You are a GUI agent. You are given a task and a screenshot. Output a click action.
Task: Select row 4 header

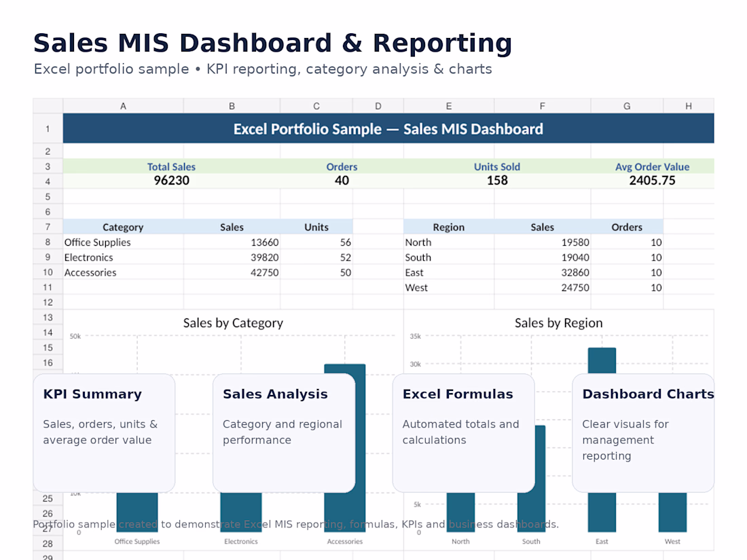point(48,181)
